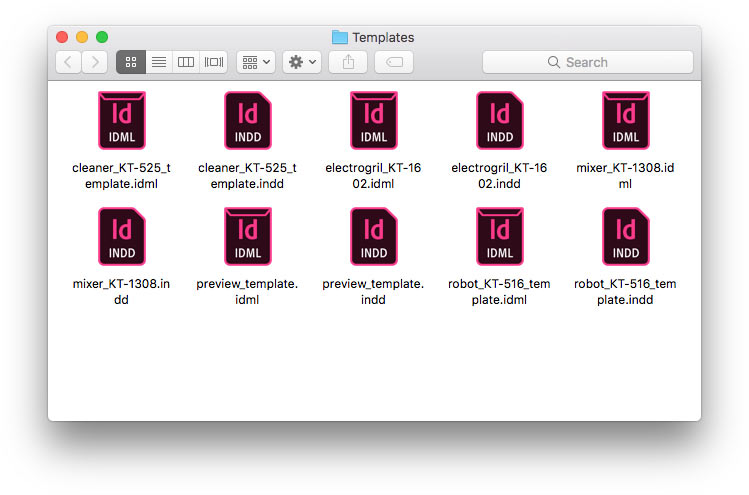
Task: Go back to previous folder
Action: [x=68, y=62]
